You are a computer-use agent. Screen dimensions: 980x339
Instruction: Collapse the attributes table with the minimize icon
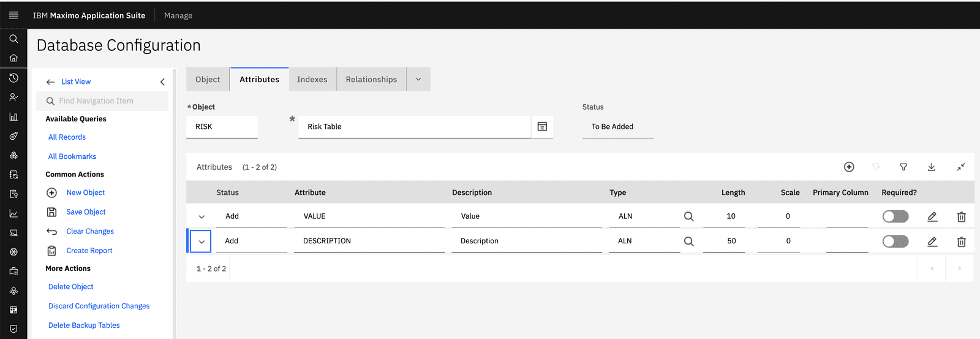tap(960, 167)
